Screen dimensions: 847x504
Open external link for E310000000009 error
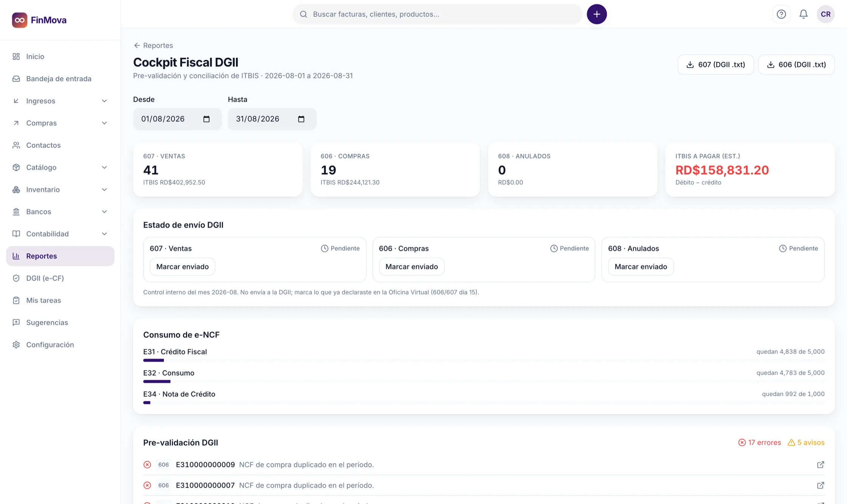[821, 465]
